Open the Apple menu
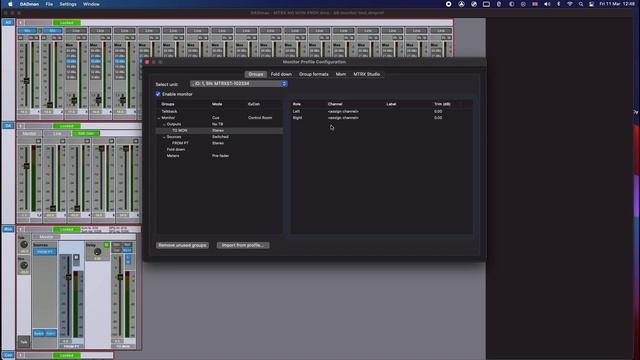Screen dimensions: 640x360 (x=10, y=4)
